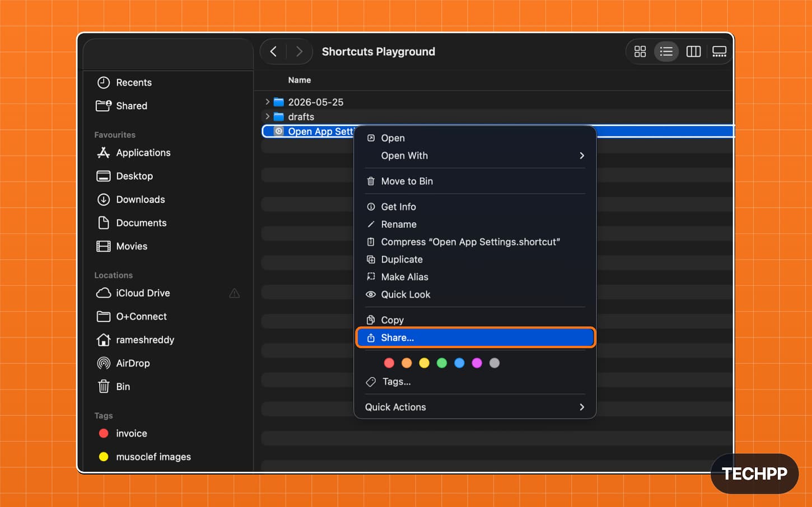
Task: Choose Move to Bin from context menu
Action: [x=475, y=181]
